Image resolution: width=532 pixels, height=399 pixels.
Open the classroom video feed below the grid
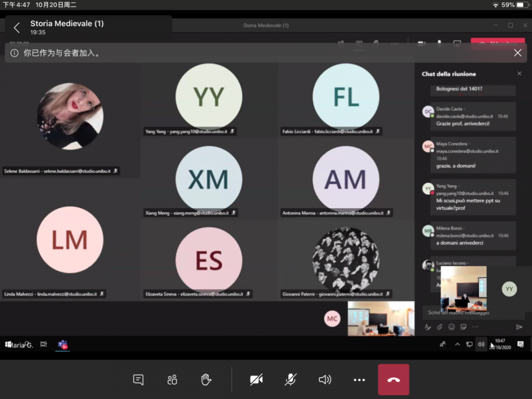(381, 319)
